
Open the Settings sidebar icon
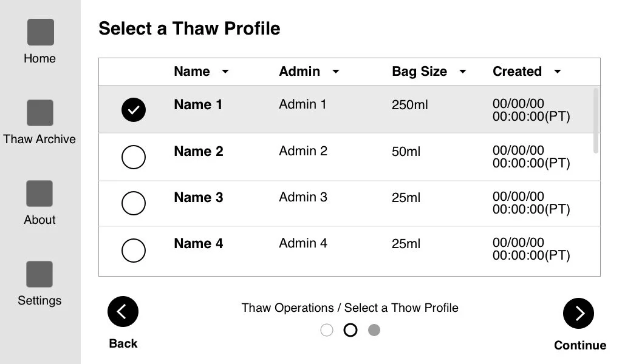point(39,274)
